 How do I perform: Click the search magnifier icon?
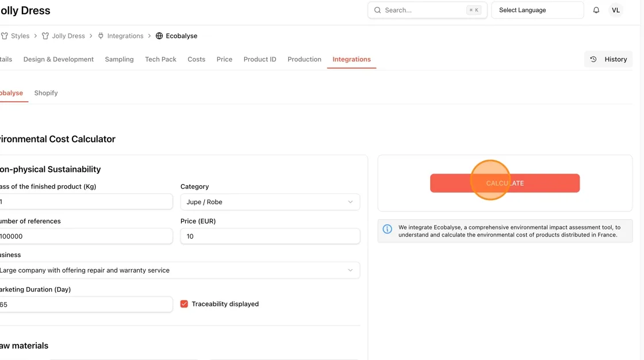[377, 10]
